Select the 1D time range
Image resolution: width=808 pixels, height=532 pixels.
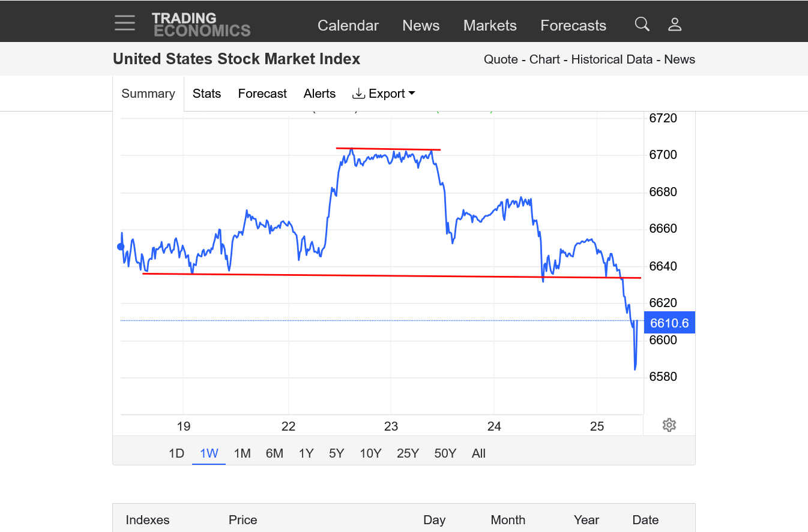point(176,453)
